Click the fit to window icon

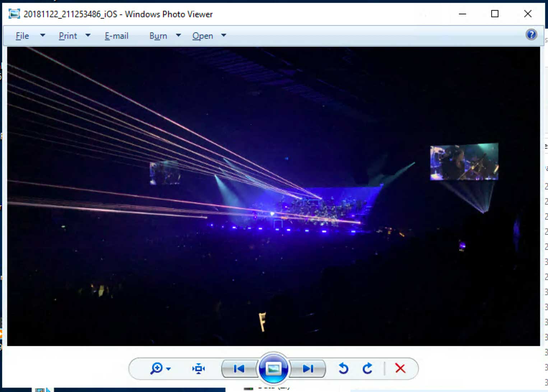tap(198, 369)
